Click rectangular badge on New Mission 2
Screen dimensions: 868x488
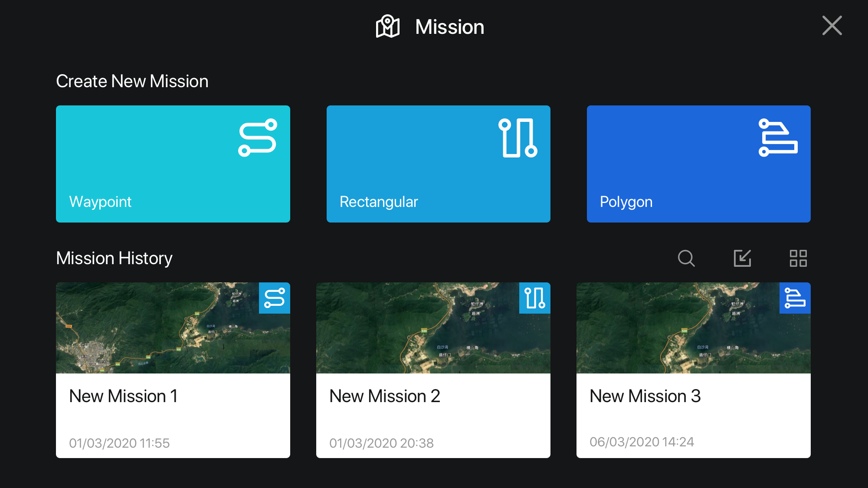pos(534,298)
